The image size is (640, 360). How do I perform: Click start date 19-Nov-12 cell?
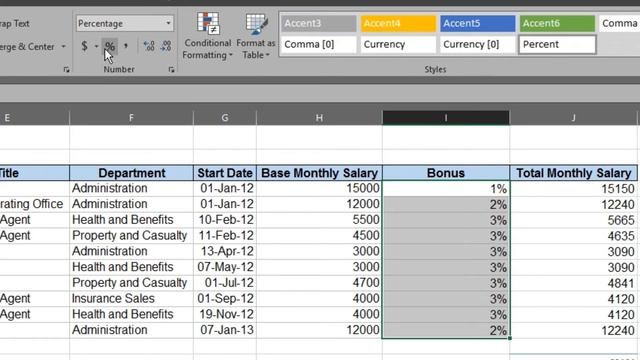click(x=225, y=314)
